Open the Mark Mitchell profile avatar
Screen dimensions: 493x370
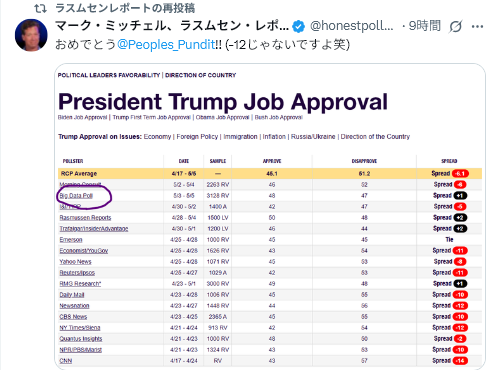(x=31, y=35)
